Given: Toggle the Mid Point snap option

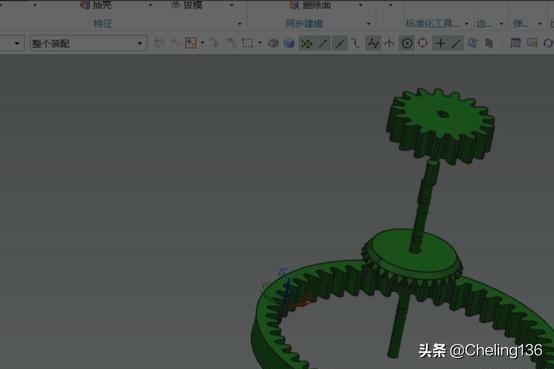Looking at the screenshot, I should pyautogui.click(x=340, y=43).
